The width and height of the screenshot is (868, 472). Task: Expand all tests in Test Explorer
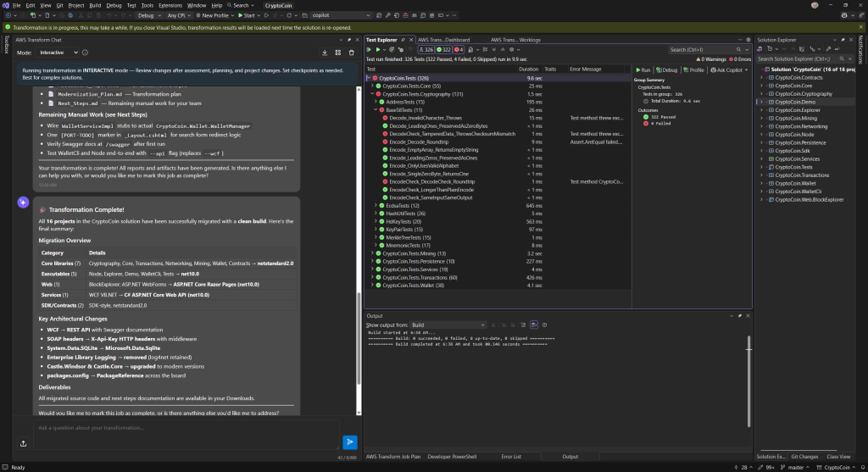click(494, 50)
